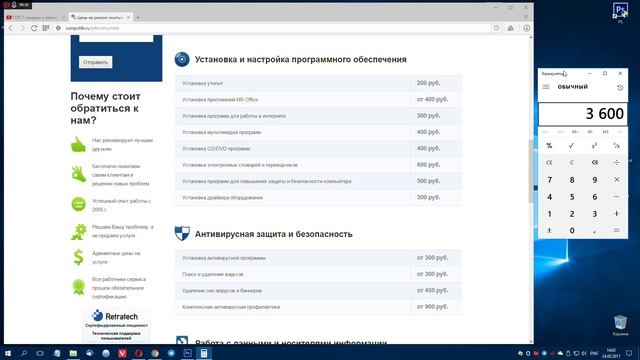640x360 pixels.
Task: Open Photoshop from the taskbar
Action: [187, 353]
